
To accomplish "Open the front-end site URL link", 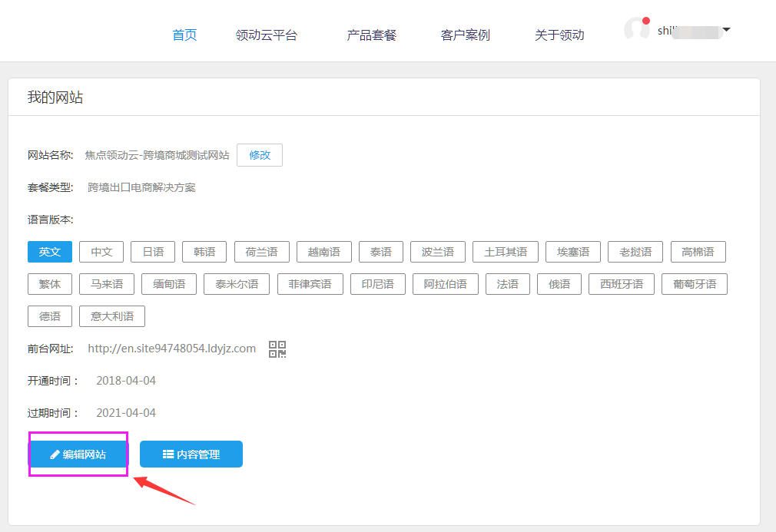I will 171,349.
